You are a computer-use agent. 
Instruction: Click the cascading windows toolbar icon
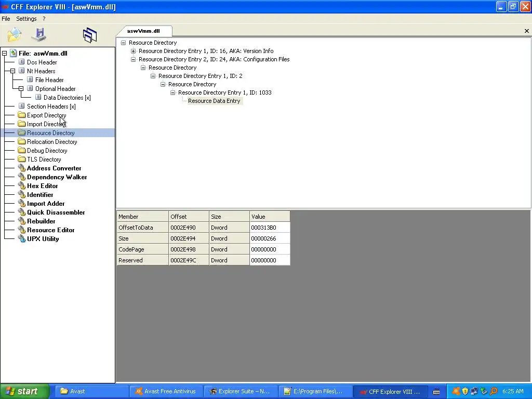coord(90,35)
